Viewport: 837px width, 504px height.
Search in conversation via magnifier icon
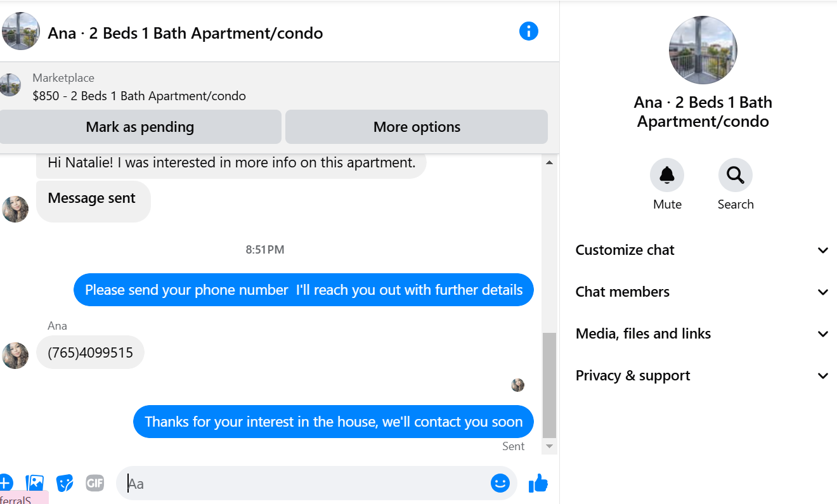[x=736, y=175]
